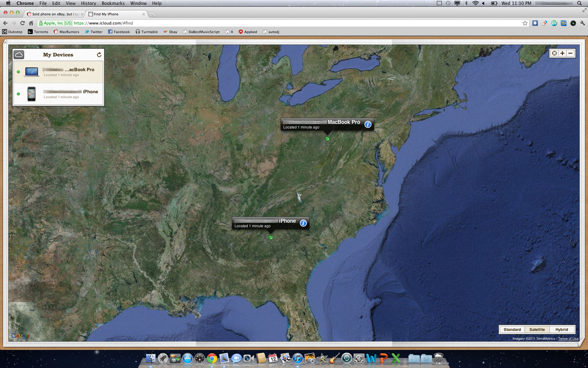Open Time Machine from the Dock
Viewport: 588px width, 368px height.
pyautogui.click(x=347, y=358)
